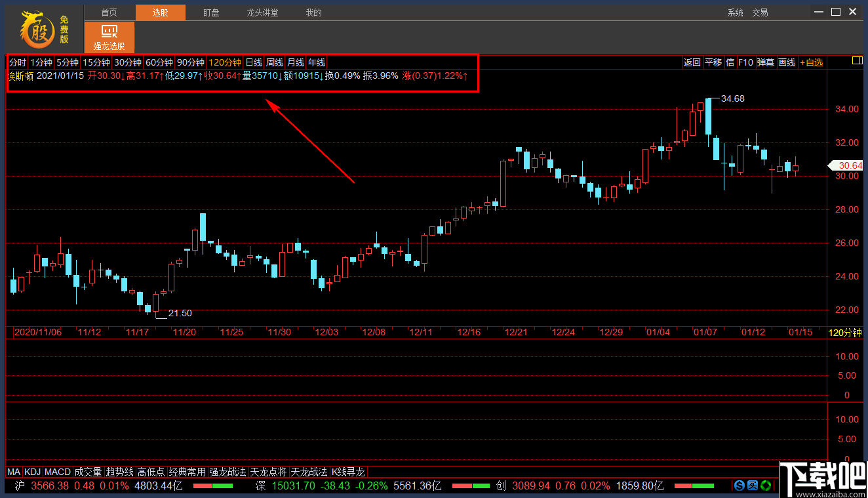868x498 pixels.
Task: Open the 天龙战法 strategy tab
Action: point(309,472)
